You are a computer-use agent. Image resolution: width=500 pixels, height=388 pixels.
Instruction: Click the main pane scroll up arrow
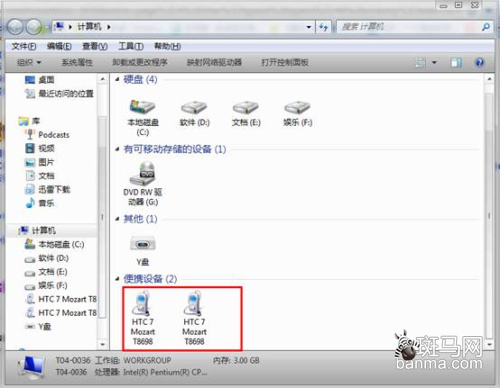489,79
